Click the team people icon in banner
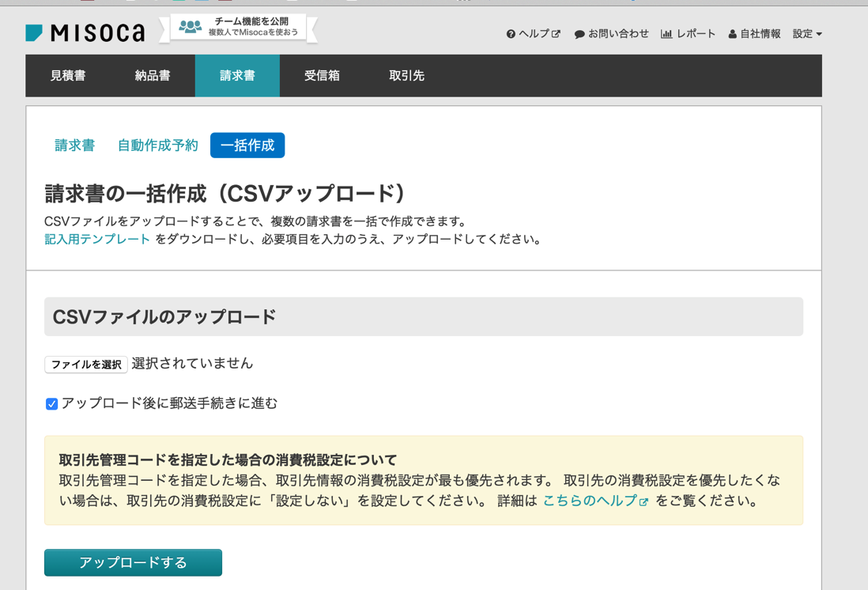The image size is (868, 590). coord(191,27)
